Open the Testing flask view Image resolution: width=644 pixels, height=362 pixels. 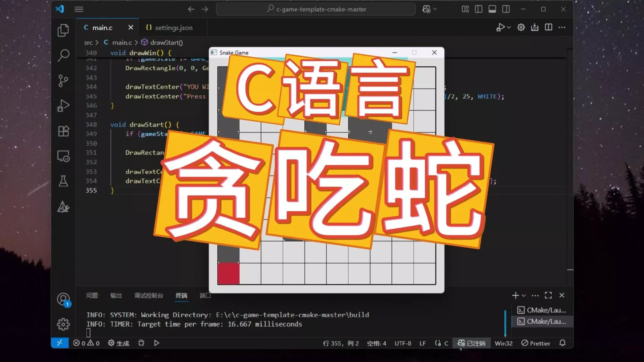click(63, 181)
